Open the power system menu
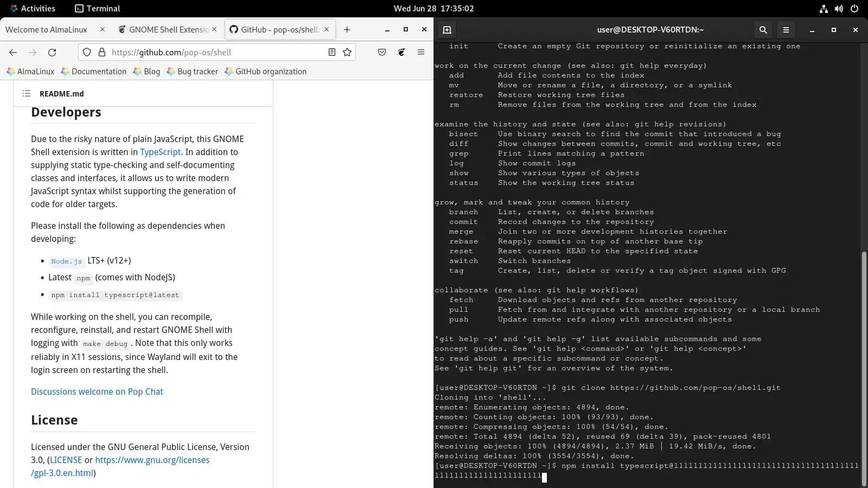The width and height of the screenshot is (868, 488). tap(854, 9)
